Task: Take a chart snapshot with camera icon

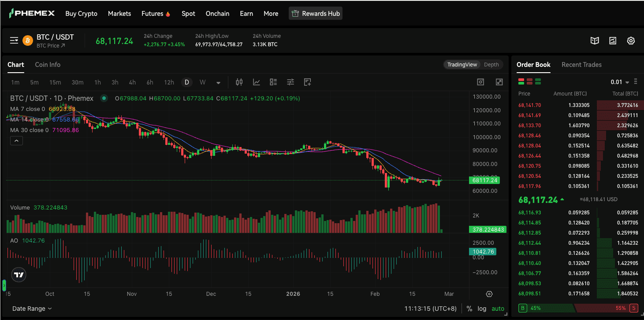Action: pyautogui.click(x=480, y=82)
